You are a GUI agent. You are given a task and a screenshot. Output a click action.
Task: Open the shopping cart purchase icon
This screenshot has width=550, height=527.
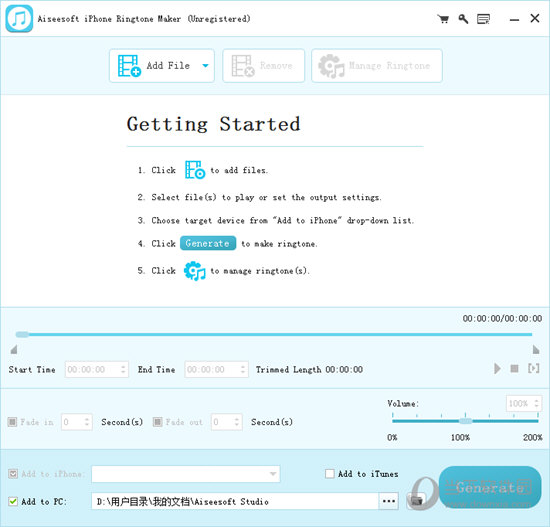pyautogui.click(x=443, y=19)
